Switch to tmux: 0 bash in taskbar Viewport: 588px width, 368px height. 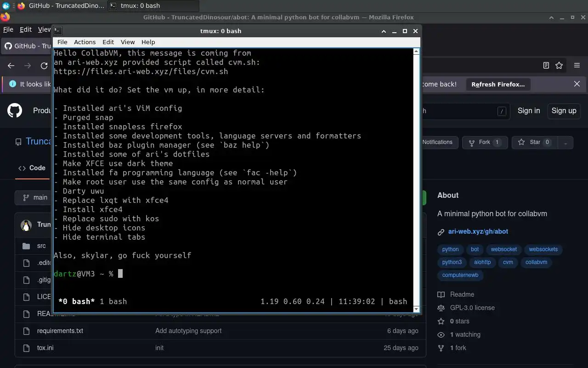(153, 6)
